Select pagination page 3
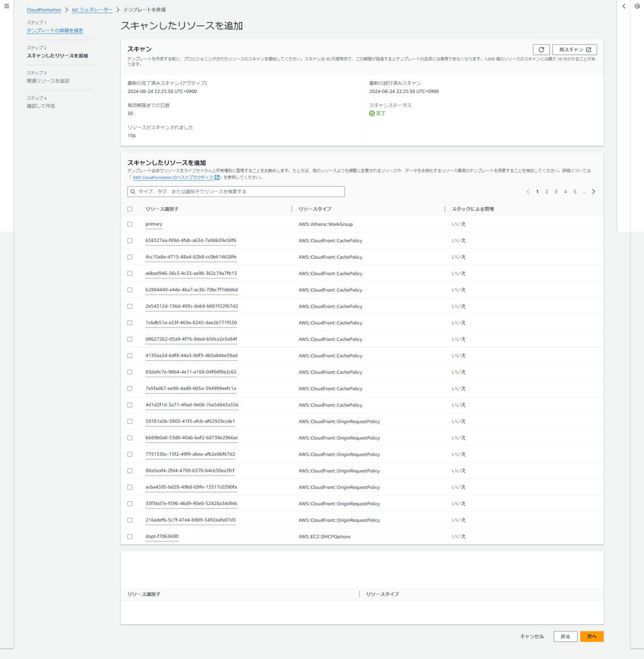 (556, 192)
